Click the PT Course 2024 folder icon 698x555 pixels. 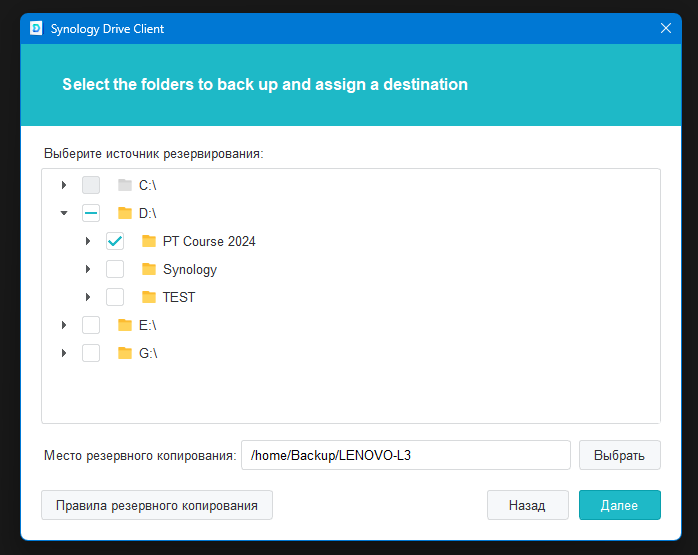[149, 241]
